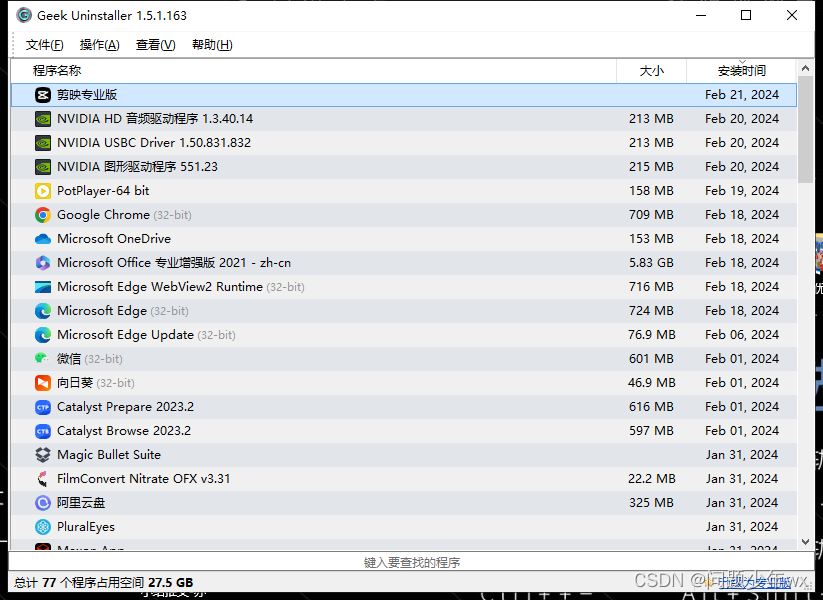This screenshot has height=600, width=823.
Task: Open the 文件(F) menu
Action: (x=45, y=45)
